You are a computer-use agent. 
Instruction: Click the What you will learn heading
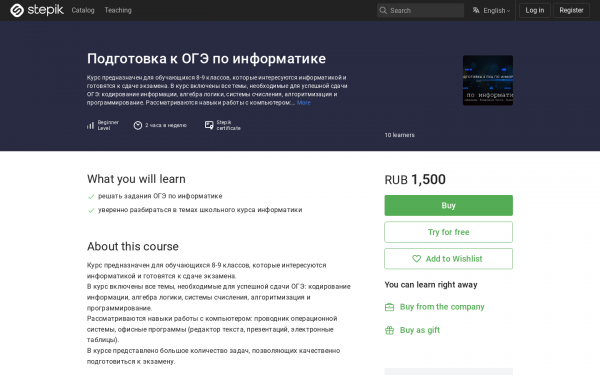click(136, 179)
